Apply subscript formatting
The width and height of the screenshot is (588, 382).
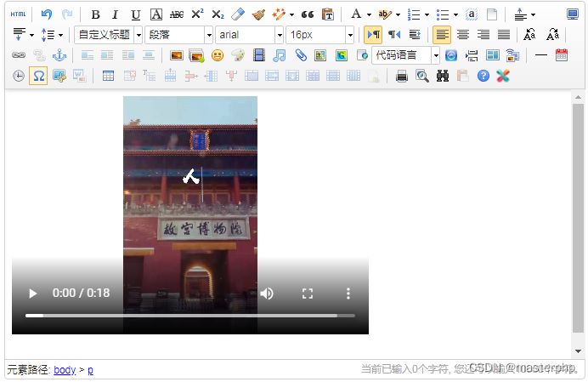(x=218, y=14)
